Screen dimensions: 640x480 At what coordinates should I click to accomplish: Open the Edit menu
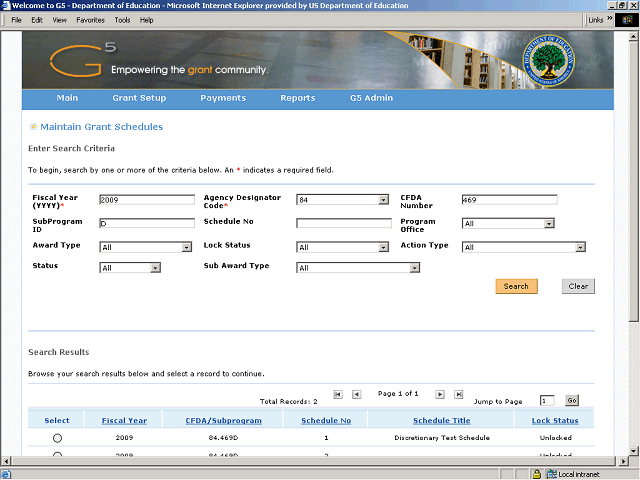pos(37,20)
